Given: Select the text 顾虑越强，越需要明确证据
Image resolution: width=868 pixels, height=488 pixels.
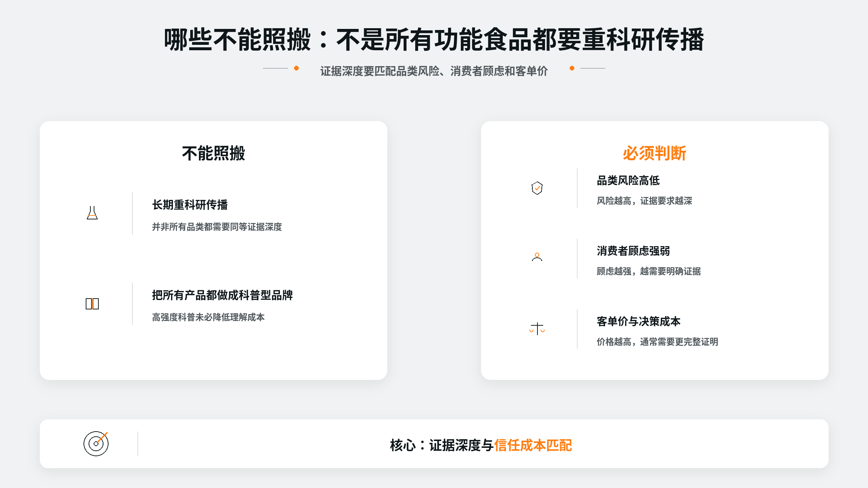Looking at the screenshot, I should tap(649, 271).
